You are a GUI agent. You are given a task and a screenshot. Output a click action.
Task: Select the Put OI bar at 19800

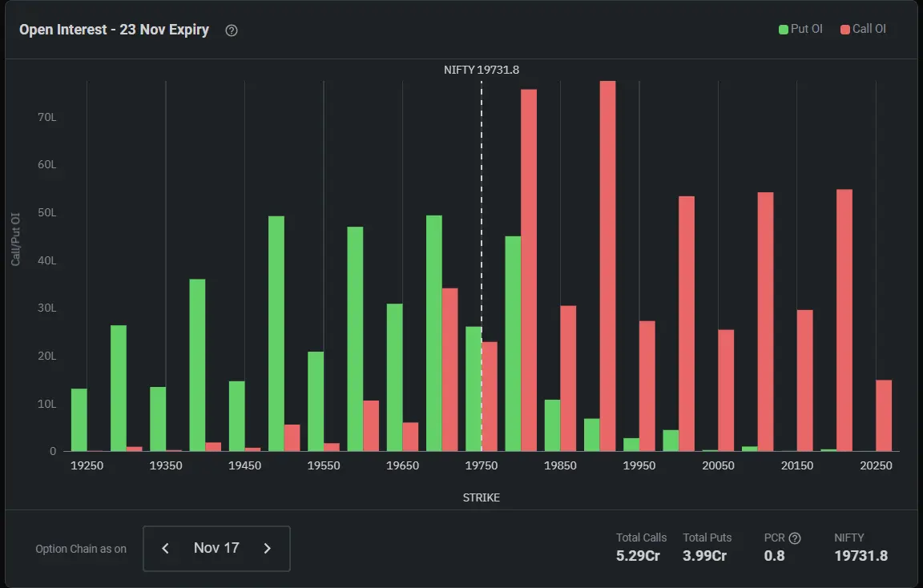pos(513,344)
